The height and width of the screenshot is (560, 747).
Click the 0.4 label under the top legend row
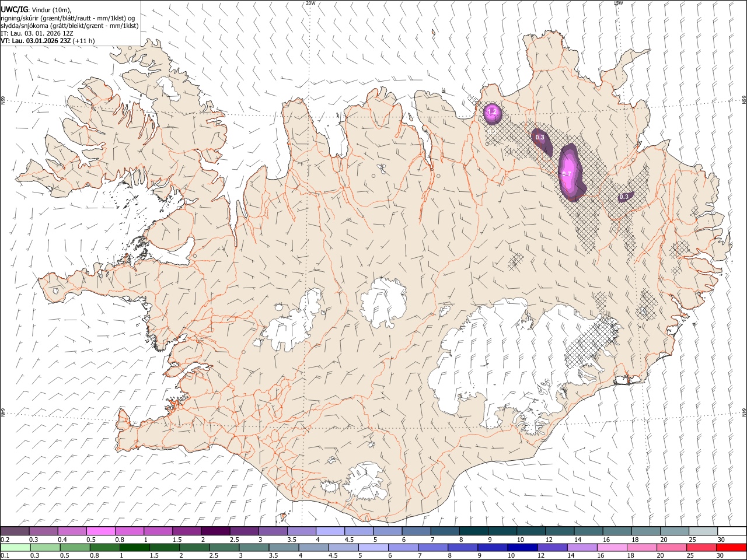pyautogui.click(x=62, y=540)
